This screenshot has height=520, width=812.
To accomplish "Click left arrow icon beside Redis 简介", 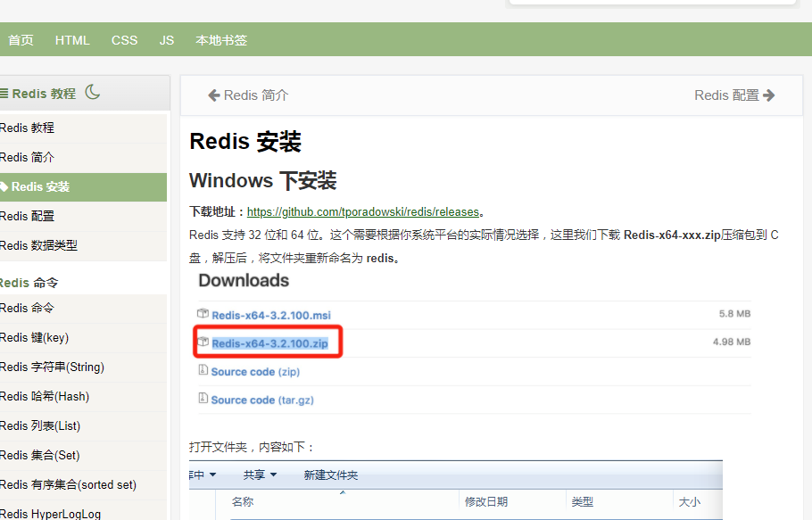I will [214, 95].
